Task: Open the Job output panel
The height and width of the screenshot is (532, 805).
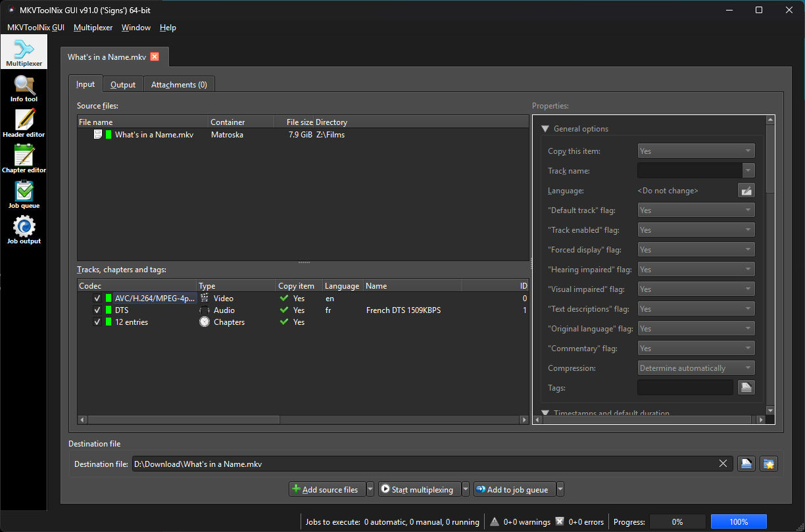Action: click(x=24, y=230)
